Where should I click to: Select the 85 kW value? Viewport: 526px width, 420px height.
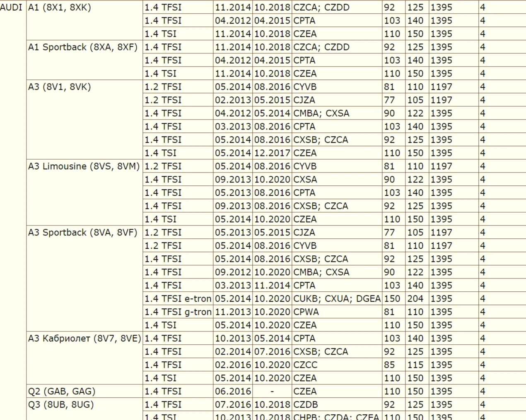[x=389, y=365]
